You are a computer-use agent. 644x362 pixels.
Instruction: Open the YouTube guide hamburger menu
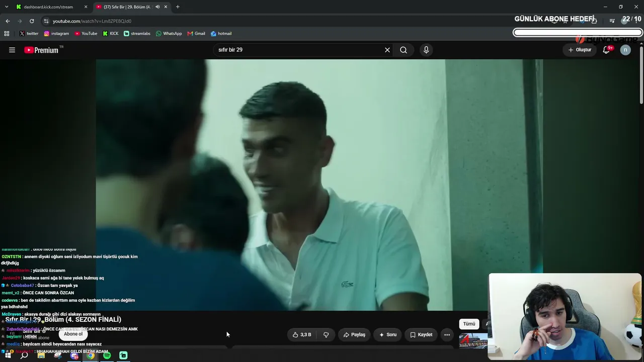click(12, 50)
